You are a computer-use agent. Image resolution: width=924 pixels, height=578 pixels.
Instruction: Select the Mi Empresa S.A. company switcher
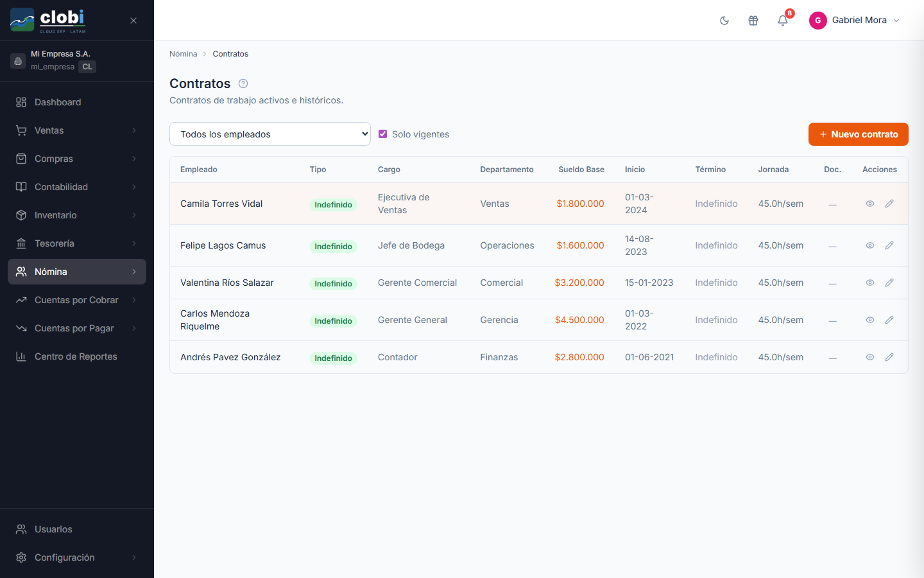tap(77, 60)
